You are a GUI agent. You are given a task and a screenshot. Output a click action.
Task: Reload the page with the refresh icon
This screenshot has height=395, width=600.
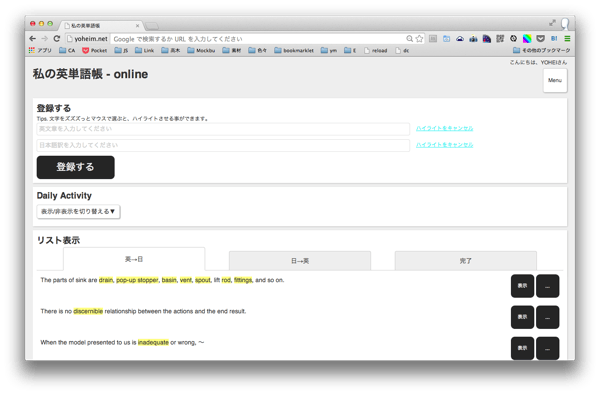pyautogui.click(x=57, y=39)
